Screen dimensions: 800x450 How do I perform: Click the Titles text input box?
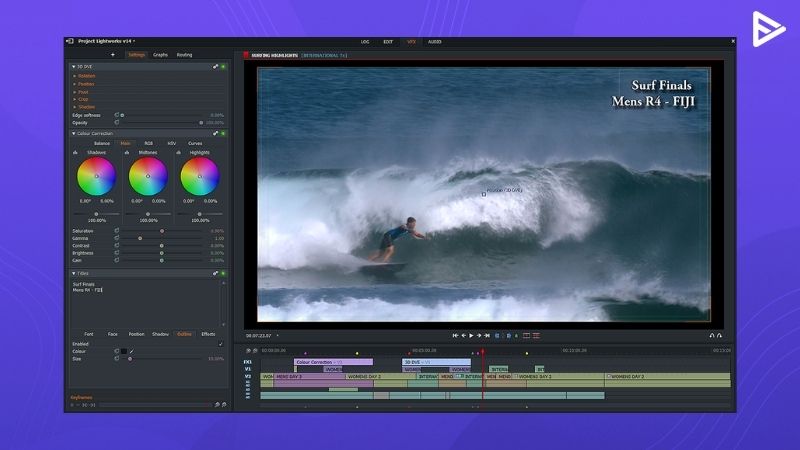click(x=146, y=303)
